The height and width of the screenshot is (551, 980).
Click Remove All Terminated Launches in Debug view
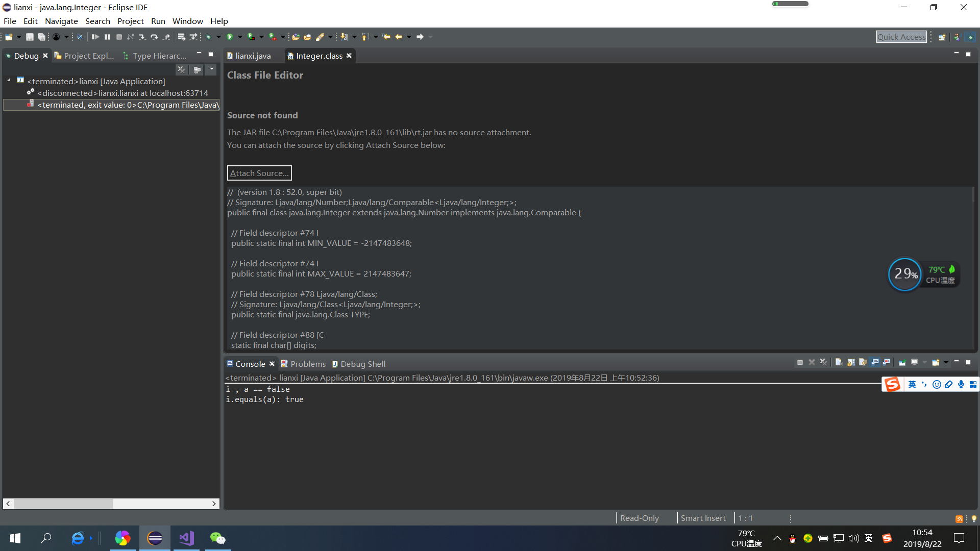pyautogui.click(x=181, y=70)
